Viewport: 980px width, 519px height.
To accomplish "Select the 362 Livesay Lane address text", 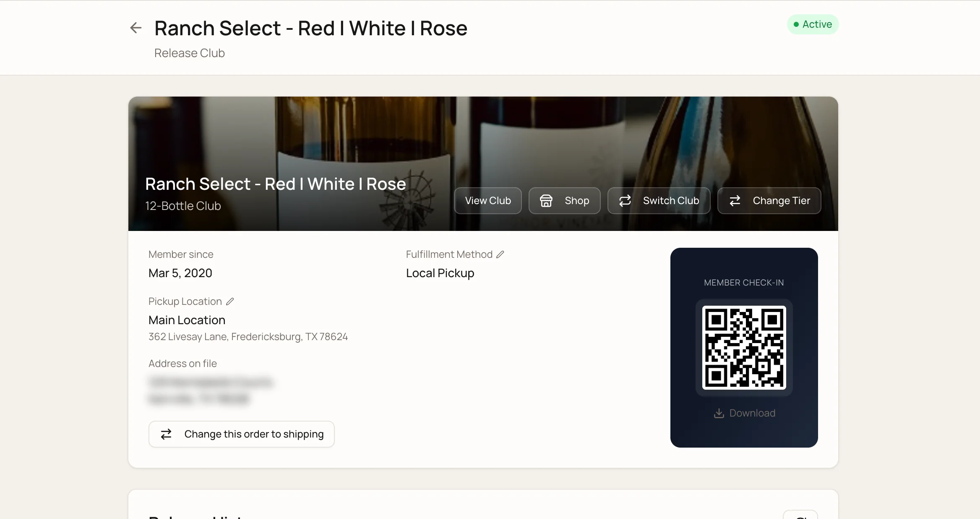I will pyautogui.click(x=248, y=337).
